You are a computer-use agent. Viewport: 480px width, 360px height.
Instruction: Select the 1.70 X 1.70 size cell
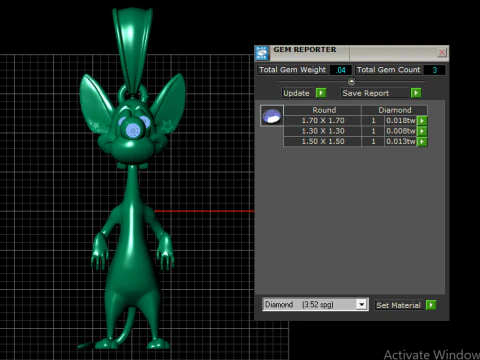[x=323, y=121]
